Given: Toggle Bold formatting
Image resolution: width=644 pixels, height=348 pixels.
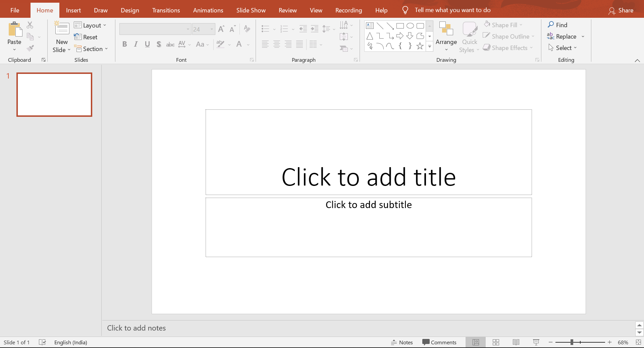Looking at the screenshot, I should click(124, 44).
